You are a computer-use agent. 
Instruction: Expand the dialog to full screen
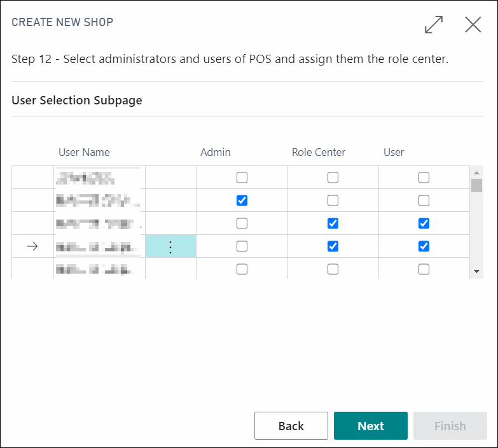tap(434, 24)
